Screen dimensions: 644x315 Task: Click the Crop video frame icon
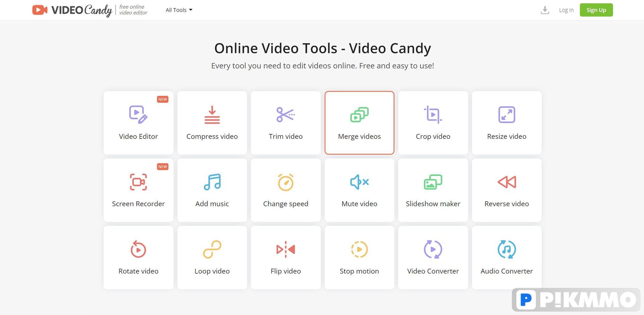pyautogui.click(x=433, y=115)
